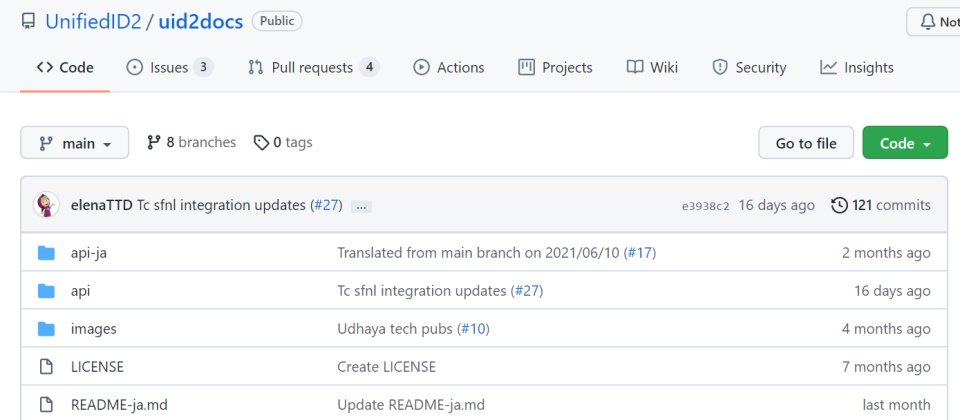Open the LICENSE file
Image resolution: width=960 pixels, height=420 pixels.
pos(97,367)
